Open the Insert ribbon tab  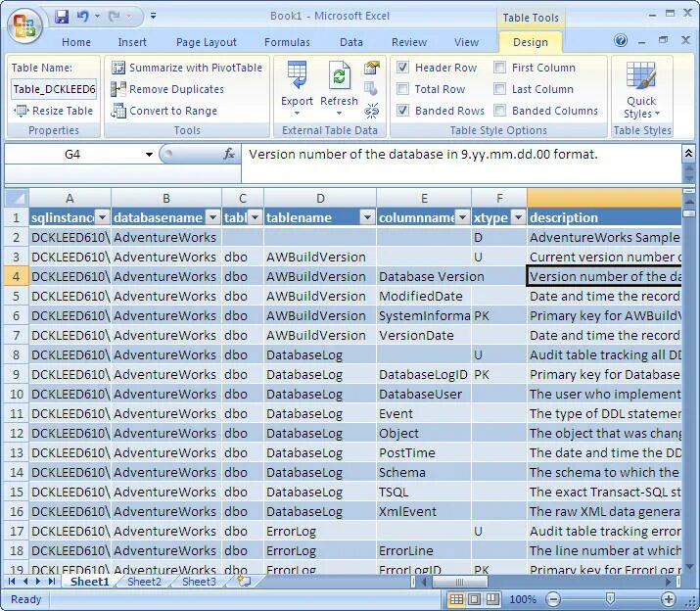pos(132,42)
